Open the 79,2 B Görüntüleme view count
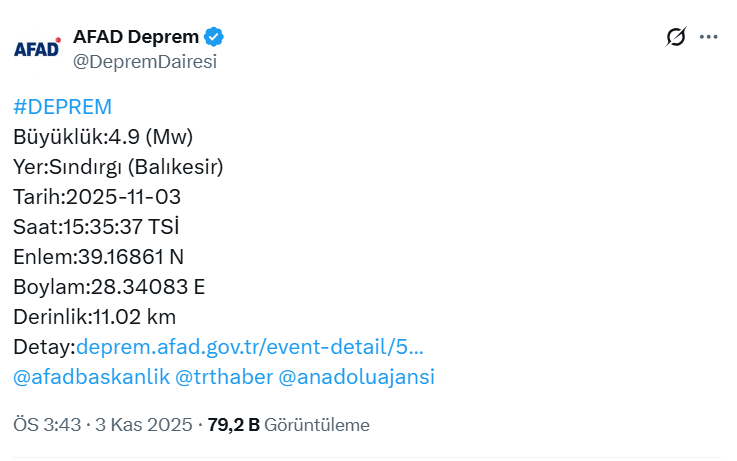The height and width of the screenshot is (461, 737). (x=289, y=424)
